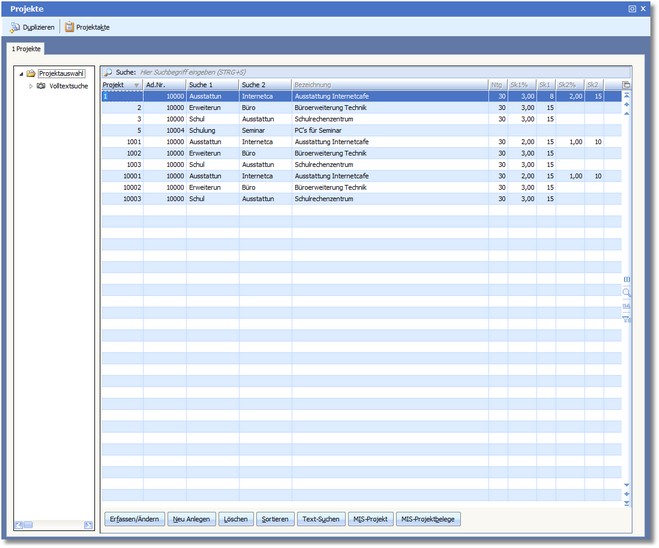
Task: Jump to first record with top arrow icon
Action: pos(627,96)
